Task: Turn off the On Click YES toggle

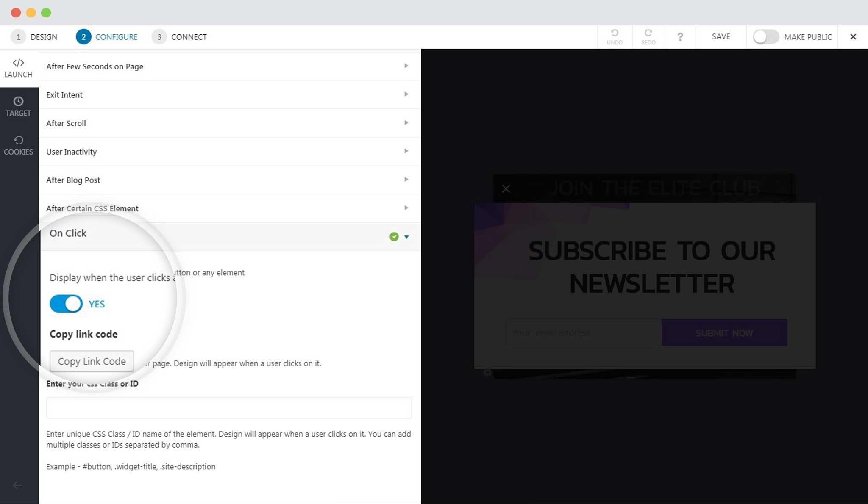Action: (66, 304)
